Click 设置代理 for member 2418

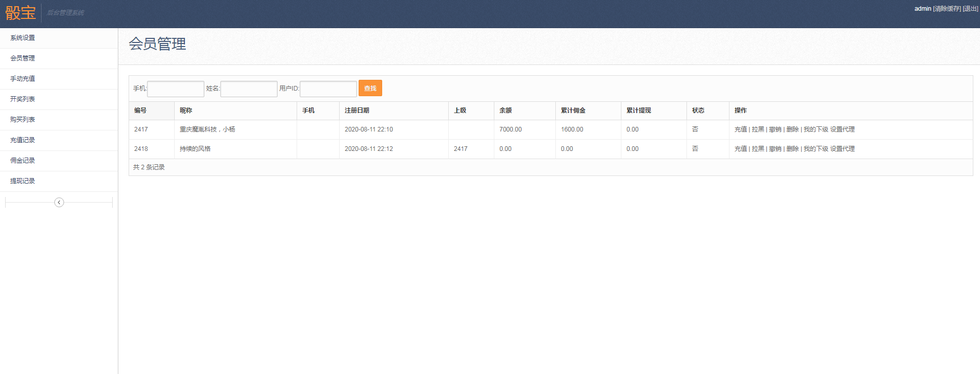pyautogui.click(x=842, y=149)
